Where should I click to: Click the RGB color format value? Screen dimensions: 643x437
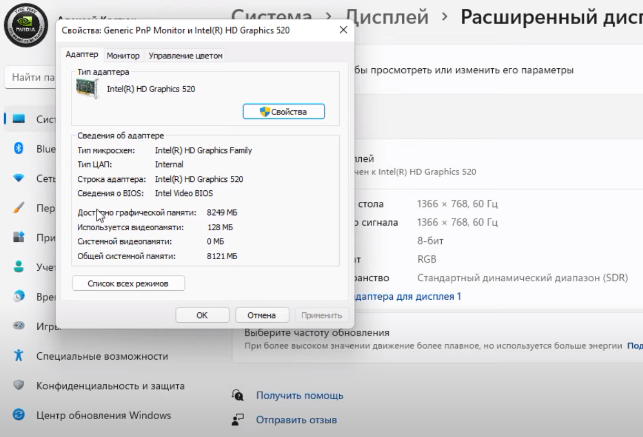click(426, 259)
